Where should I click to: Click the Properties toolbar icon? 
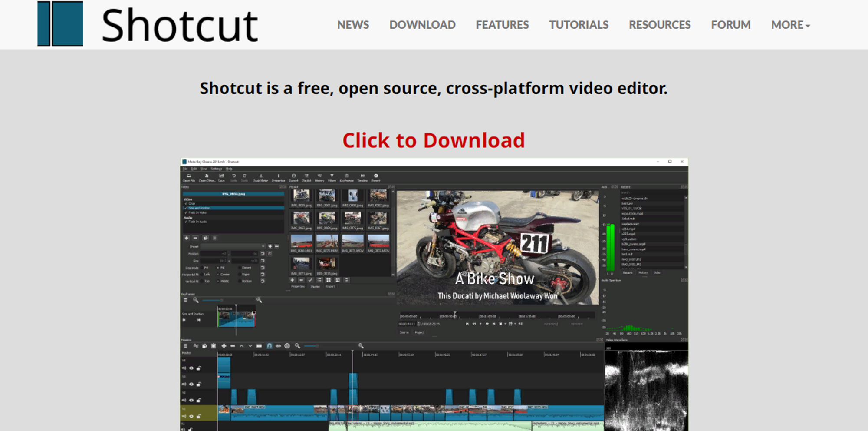(x=278, y=178)
